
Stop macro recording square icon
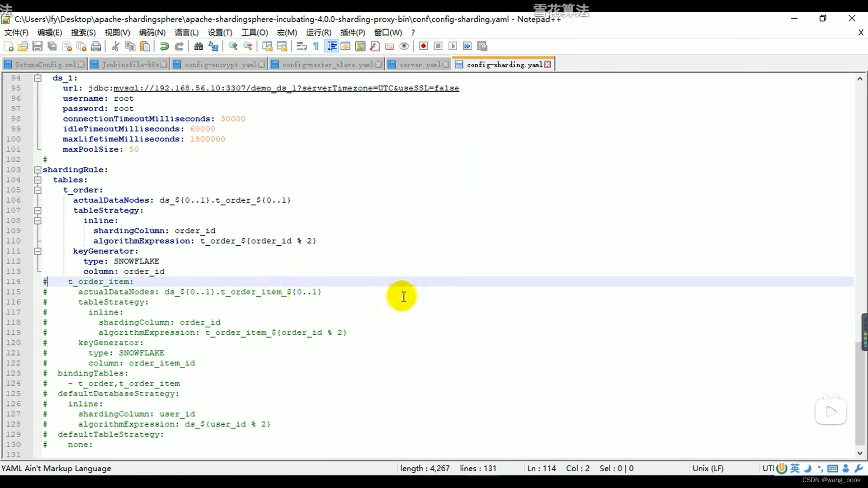438,46
